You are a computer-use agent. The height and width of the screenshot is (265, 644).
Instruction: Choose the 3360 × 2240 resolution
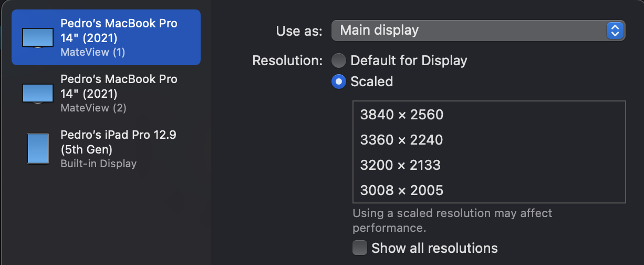[489, 140]
